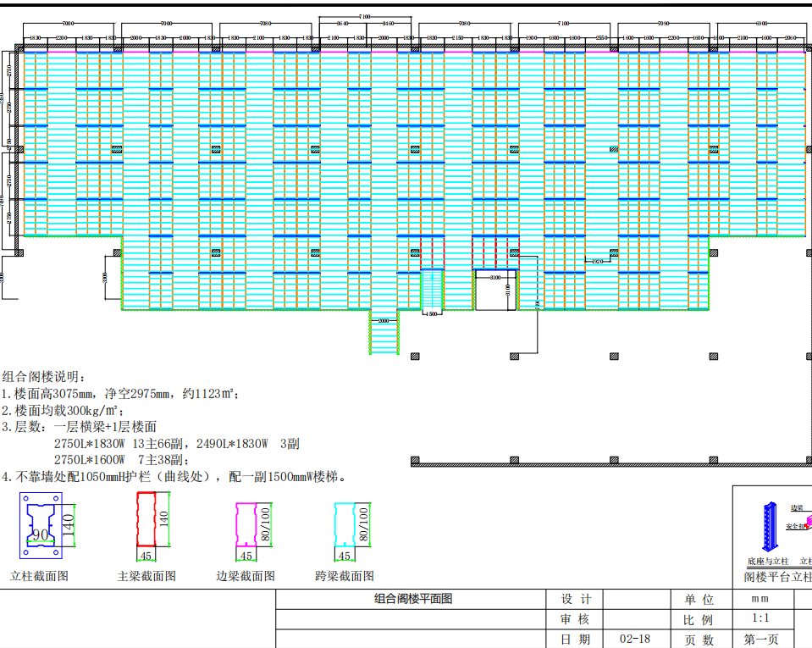Select the 第一页 page number cell
Viewport: 812px width, 648px height.
pyautogui.click(x=760, y=640)
